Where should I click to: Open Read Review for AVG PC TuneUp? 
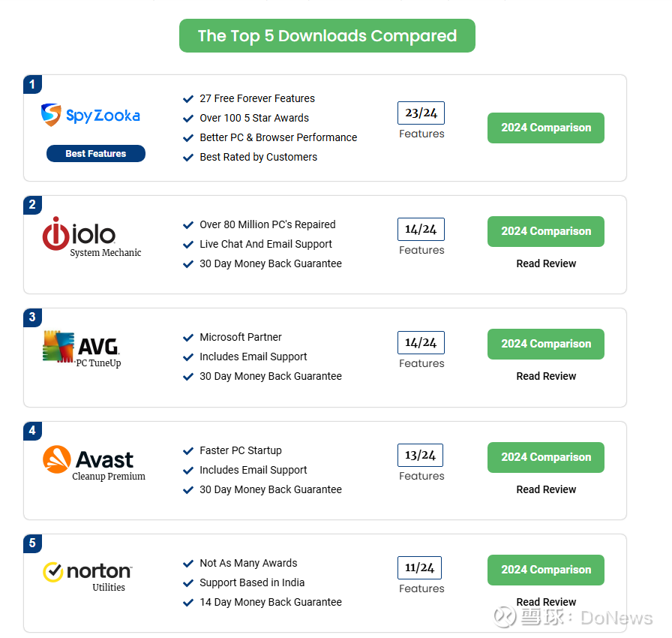(546, 376)
